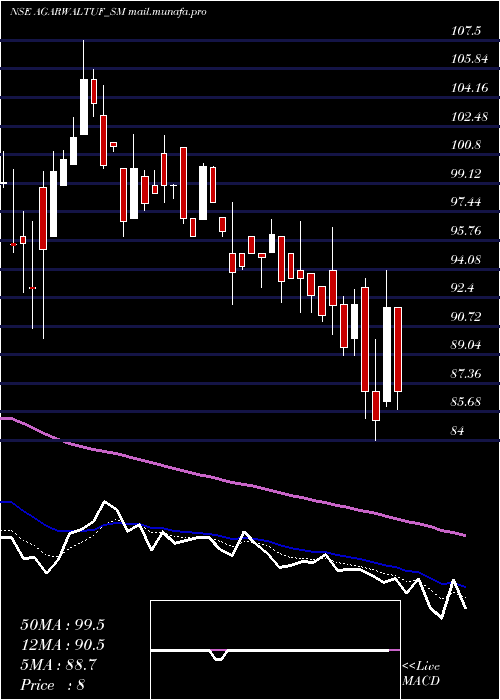Select the 90.72 price axis label
The width and height of the screenshot is (500, 700).
pos(467,317)
